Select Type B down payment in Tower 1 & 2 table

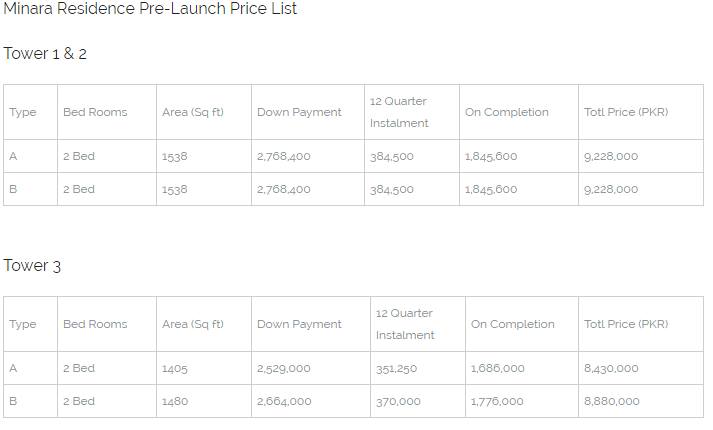click(x=284, y=190)
